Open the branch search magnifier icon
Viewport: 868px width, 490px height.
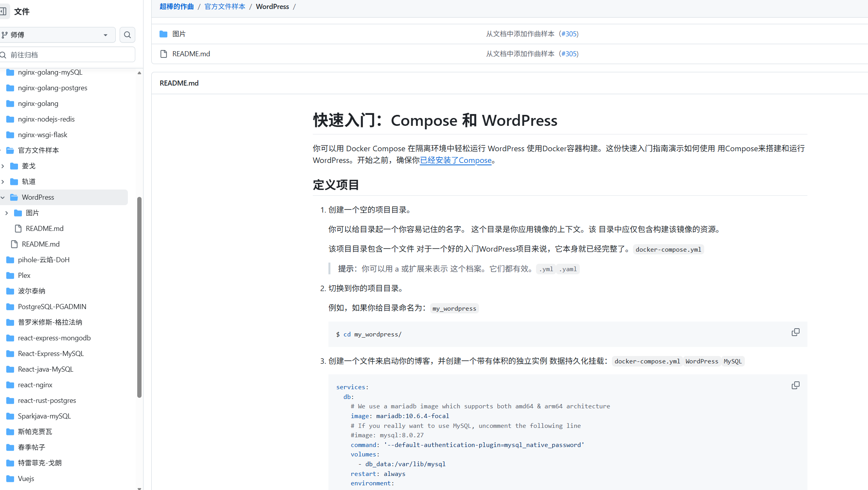[x=127, y=35]
